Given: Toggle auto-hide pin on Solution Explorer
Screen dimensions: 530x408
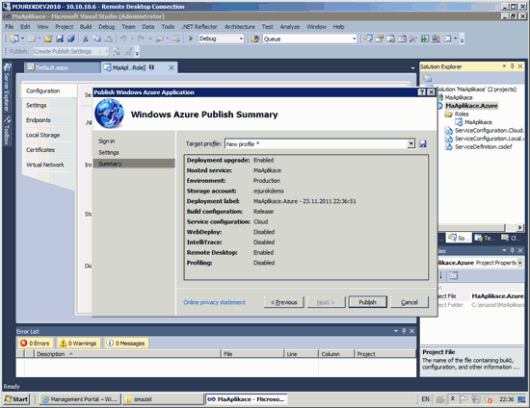Looking at the screenshot, I should pos(512,67).
